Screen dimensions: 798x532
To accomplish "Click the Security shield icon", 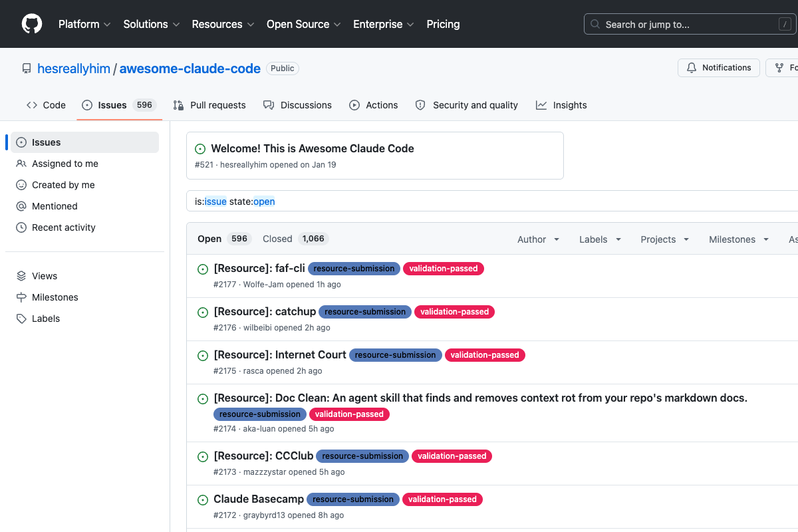I will (420, 105).
